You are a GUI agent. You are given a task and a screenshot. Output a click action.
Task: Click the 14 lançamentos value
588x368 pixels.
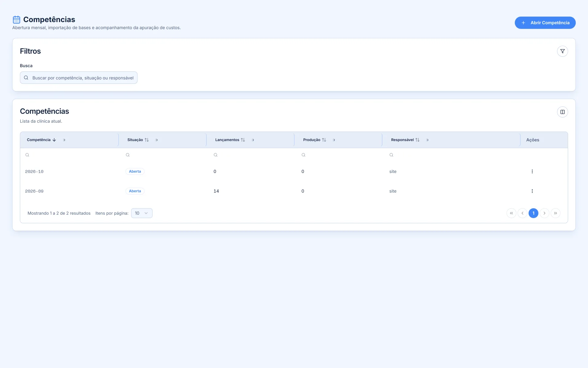216,191
